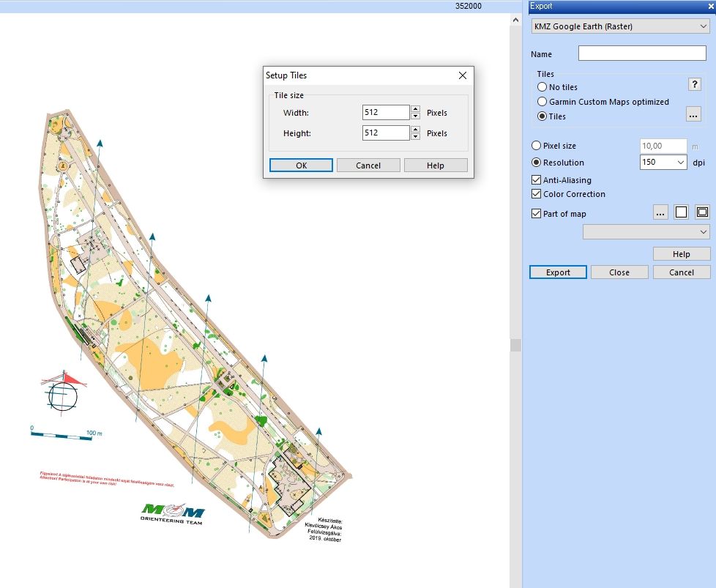716x588 pixels.
Task: Uncheck the Color Correction checkbox
Action: (x=537, y=194)
